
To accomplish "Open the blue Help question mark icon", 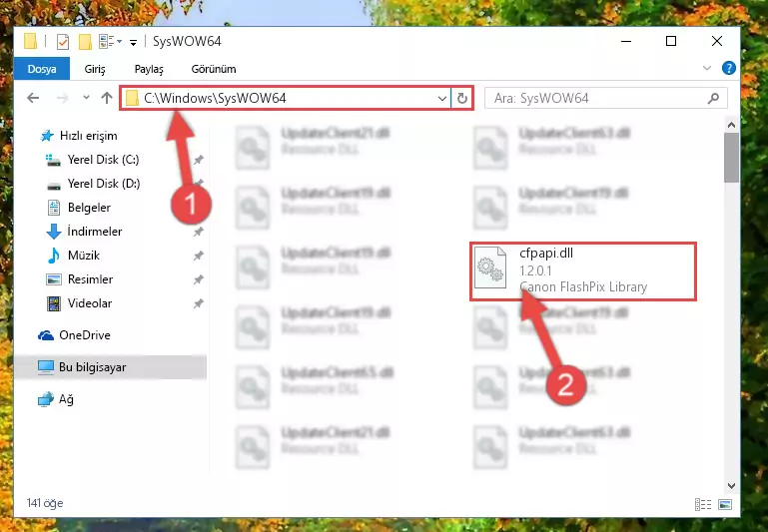I will [x=729, y=68].
